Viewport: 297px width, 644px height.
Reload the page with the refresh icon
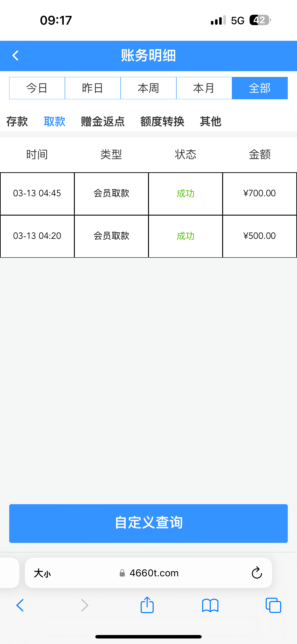pos(256,573)
